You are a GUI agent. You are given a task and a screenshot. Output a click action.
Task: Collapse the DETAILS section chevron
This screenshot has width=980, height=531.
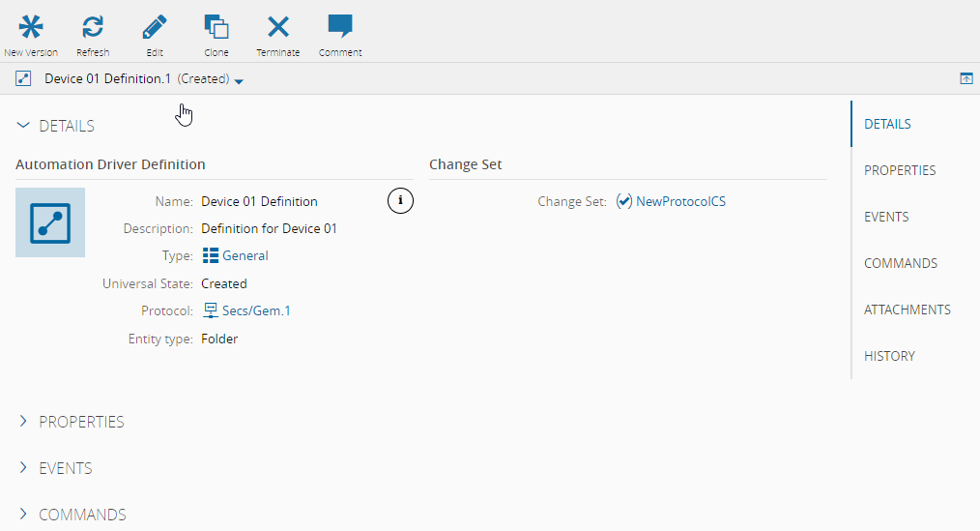23,125
